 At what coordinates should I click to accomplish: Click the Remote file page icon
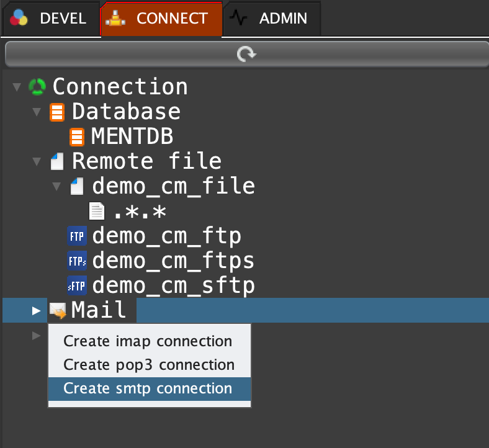(57, 162)
